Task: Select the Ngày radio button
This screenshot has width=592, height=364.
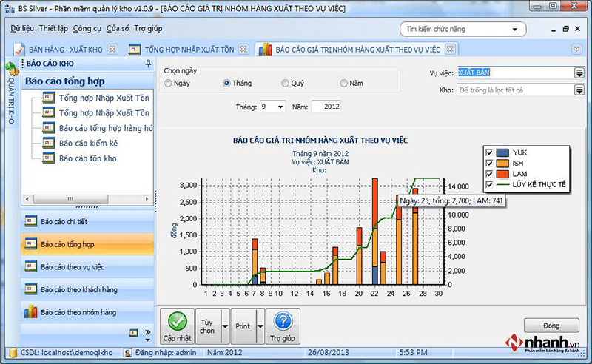Action: coord(168,84)
